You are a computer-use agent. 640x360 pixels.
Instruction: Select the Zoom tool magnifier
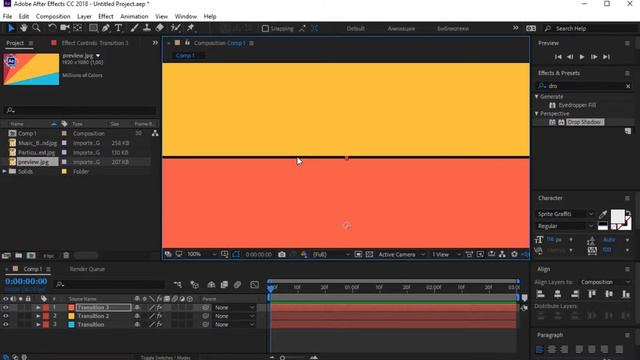click(36, 28)
